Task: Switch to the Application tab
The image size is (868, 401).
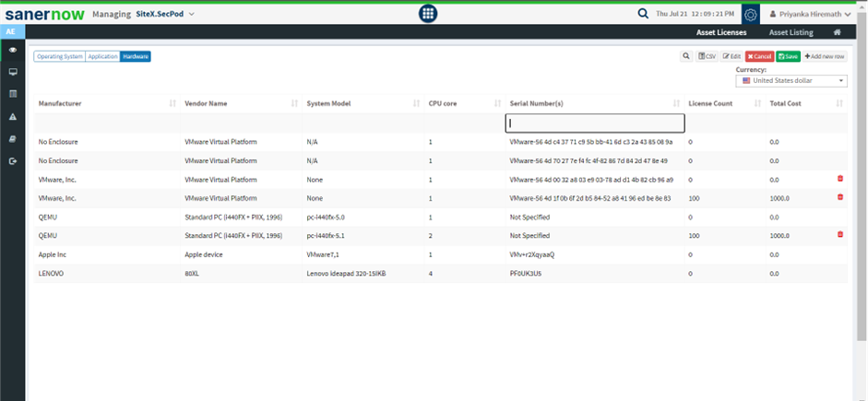Action: point(102,56)
